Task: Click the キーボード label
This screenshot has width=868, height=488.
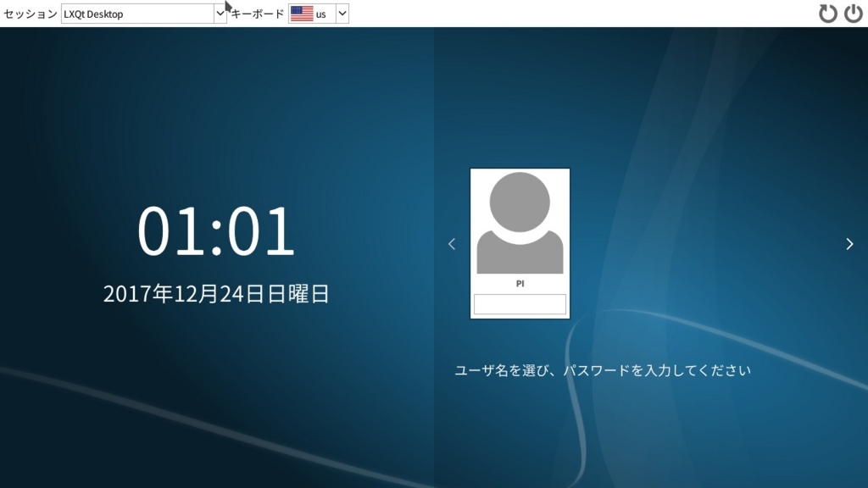Action: click(x=258, y=14)
